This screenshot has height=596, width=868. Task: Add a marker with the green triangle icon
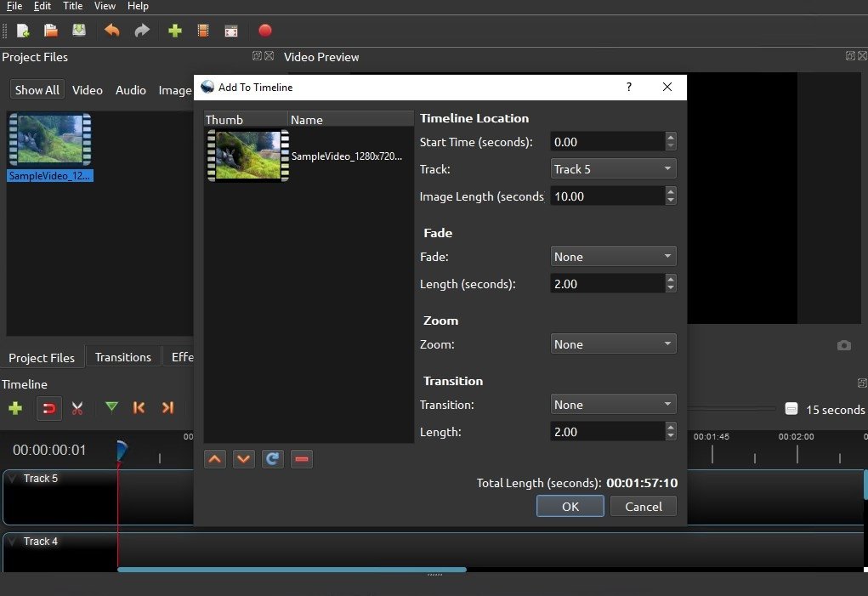click(x=112, y=408)
